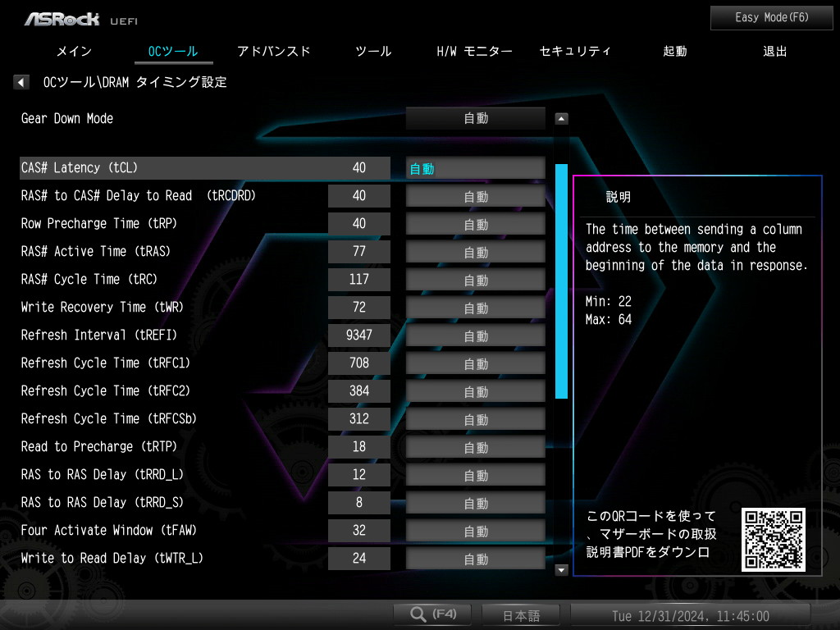Click the RAS# Active Time (tRAS) 自動 field
The width and height of the screenshot is (840, 630).
click(476, 252)
